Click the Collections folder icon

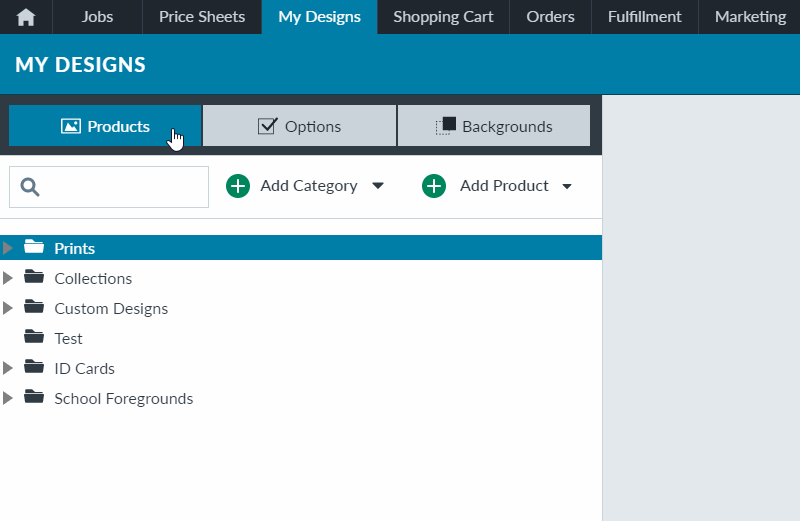tap(34, 277)
